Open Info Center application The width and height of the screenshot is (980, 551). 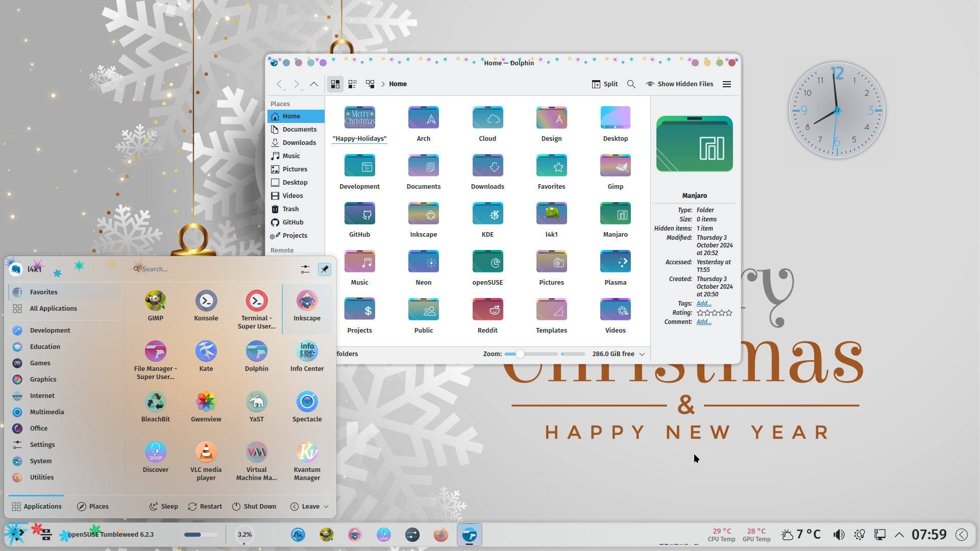[x=307, y=357]
